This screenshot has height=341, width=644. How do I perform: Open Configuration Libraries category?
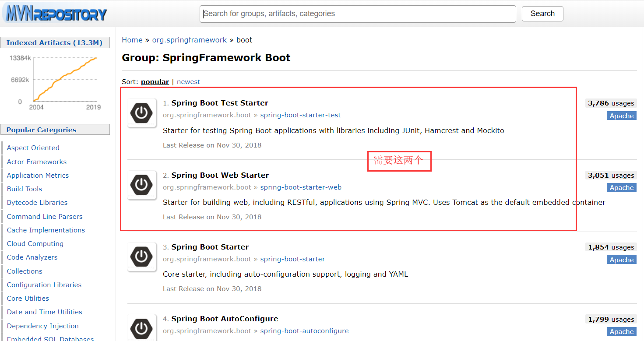click(x=44, y=285)
